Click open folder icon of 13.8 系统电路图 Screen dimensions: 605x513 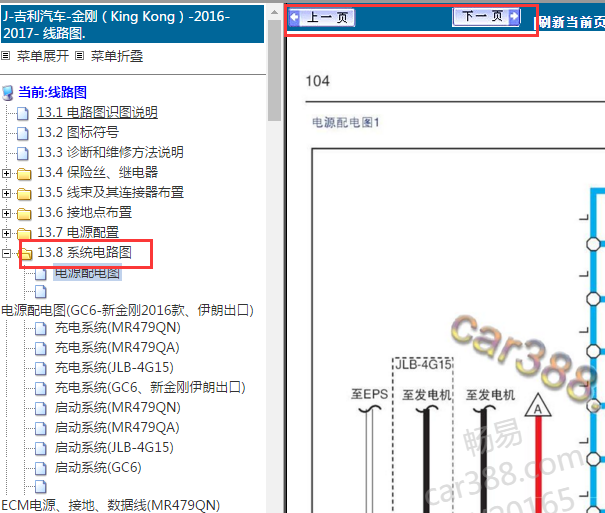(25, 254)
